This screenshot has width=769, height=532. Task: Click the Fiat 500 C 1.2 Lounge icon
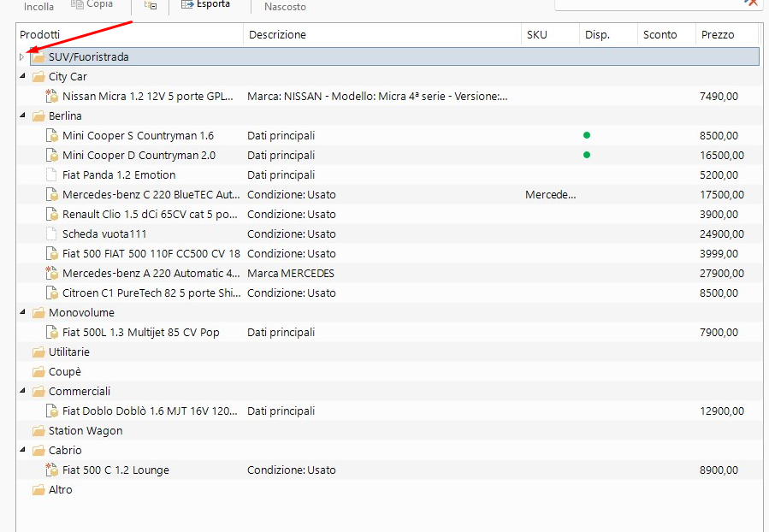51,470
